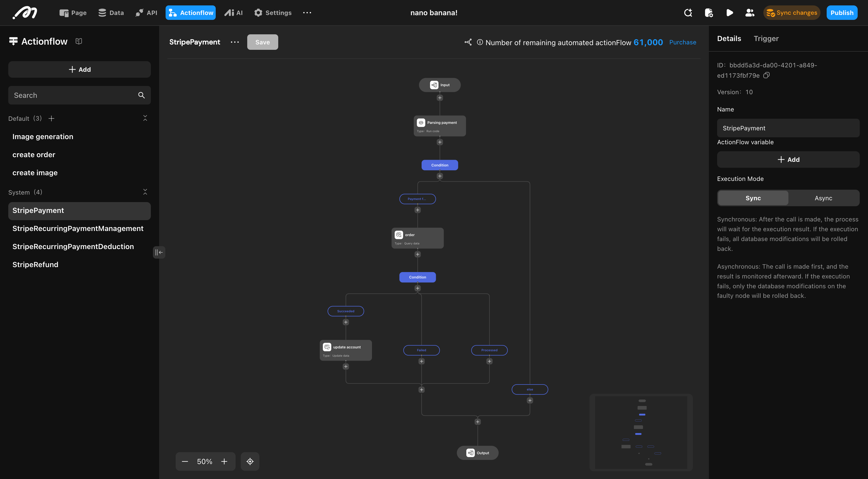Click the Publish button
The image size is (868, 479).
(x=842, y=13)
